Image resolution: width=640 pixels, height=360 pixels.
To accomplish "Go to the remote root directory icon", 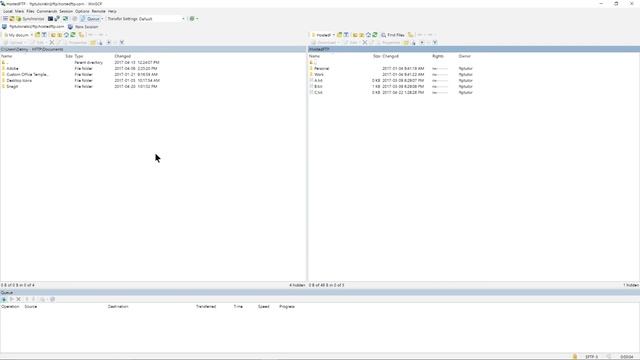I will click(x=362, y=35).
